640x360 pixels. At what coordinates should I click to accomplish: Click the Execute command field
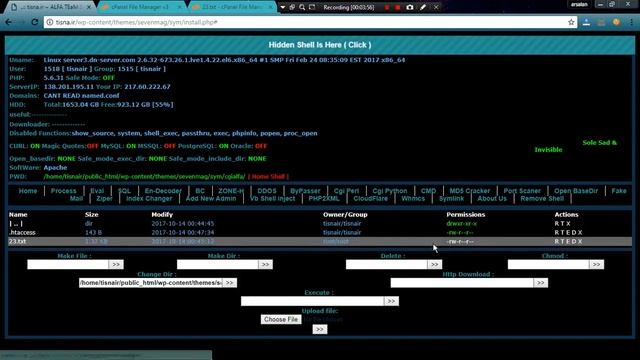coord(312,301)
